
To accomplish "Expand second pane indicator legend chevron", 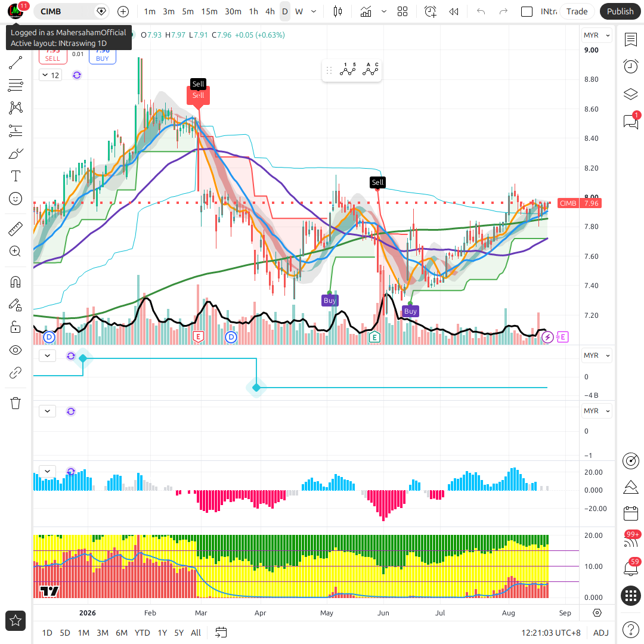I will point(48,355).
